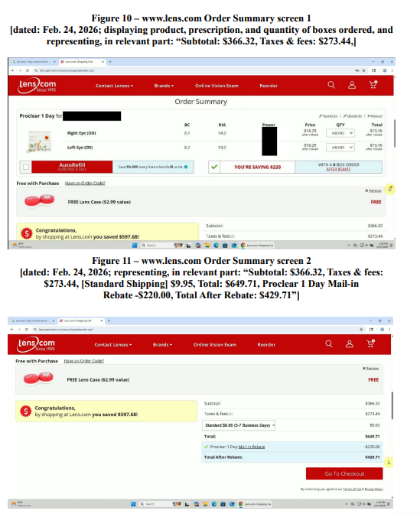Viewport: 420px width, 514px height.
Task: Click the browser back arrow in Figure 11
Action: point(11,330)
